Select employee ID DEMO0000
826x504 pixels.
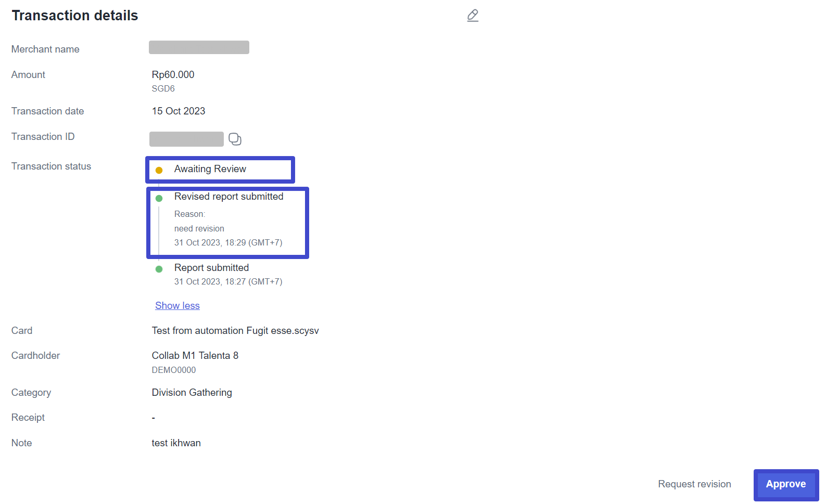coord(174,370)
